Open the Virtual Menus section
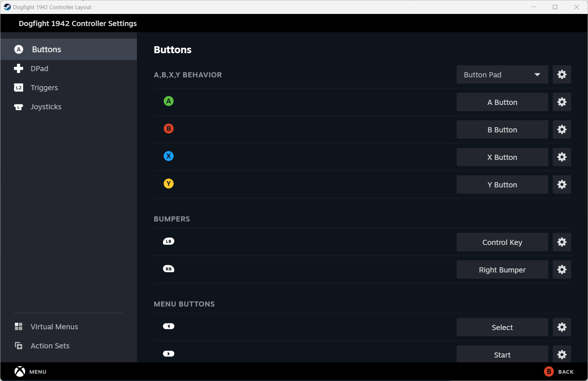 pos(69,327)
